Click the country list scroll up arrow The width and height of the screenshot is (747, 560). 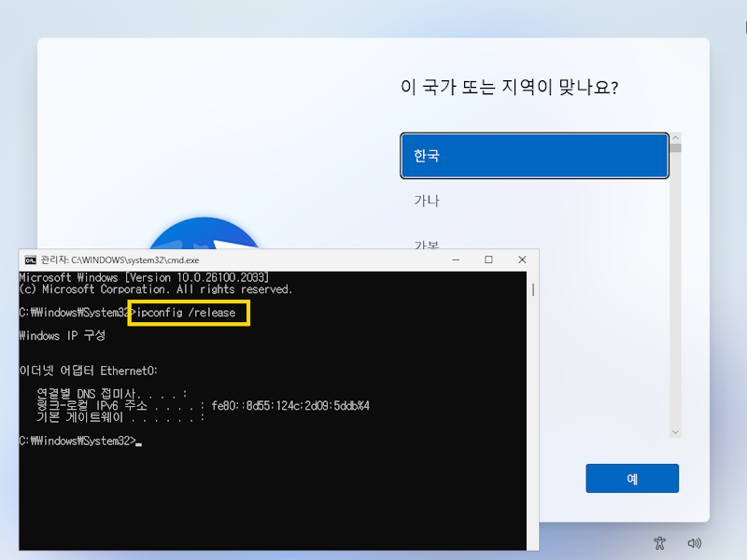(675, 137)
